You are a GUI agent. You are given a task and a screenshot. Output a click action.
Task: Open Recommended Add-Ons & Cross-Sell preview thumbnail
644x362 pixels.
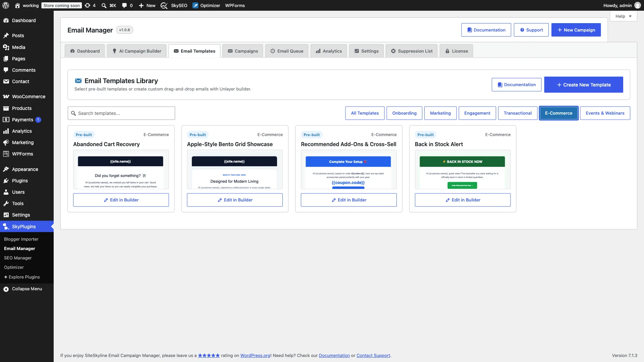[x=349, y=170]
